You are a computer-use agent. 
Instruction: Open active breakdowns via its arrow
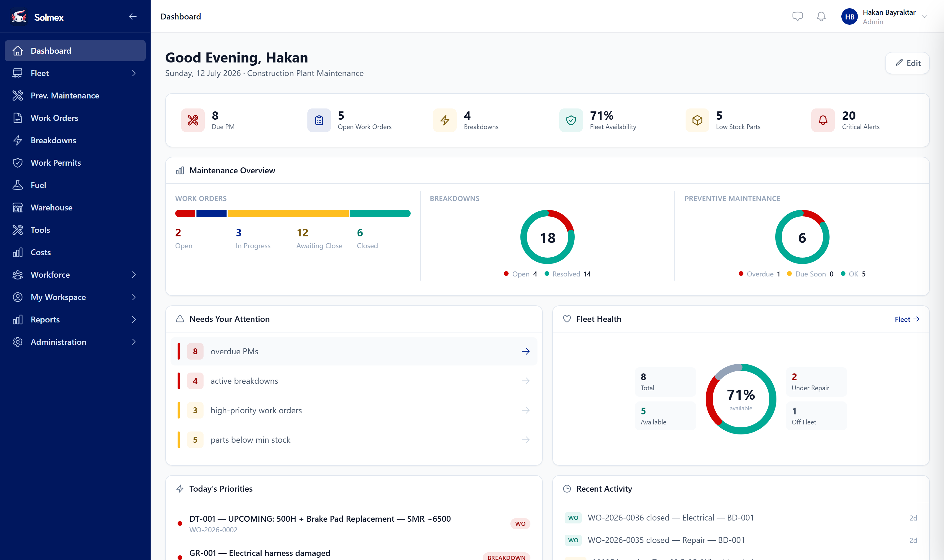525,381
